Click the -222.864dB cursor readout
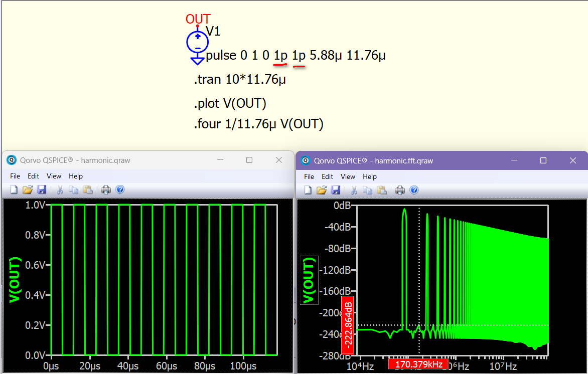The height and width of the screenshot is (374, 588). [348, 325]
